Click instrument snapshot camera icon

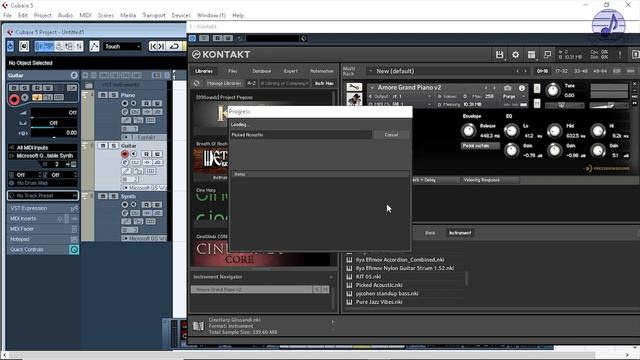[507, 88]
